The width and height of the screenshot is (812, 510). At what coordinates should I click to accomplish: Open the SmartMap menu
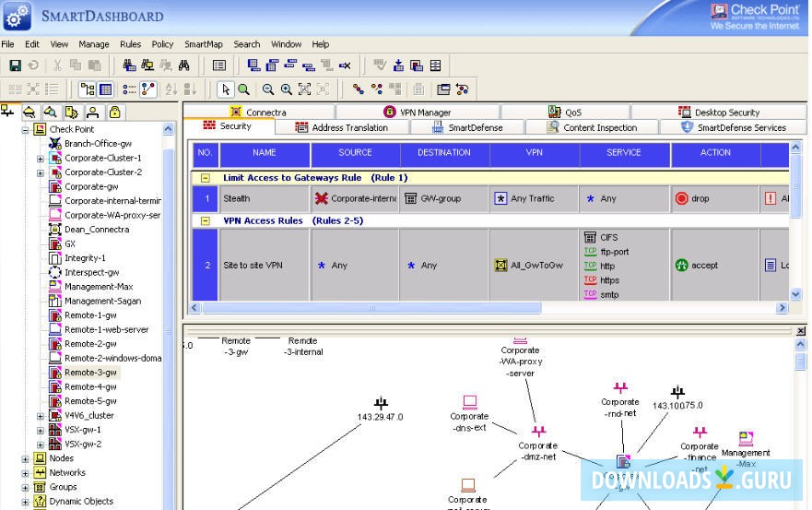203,44
